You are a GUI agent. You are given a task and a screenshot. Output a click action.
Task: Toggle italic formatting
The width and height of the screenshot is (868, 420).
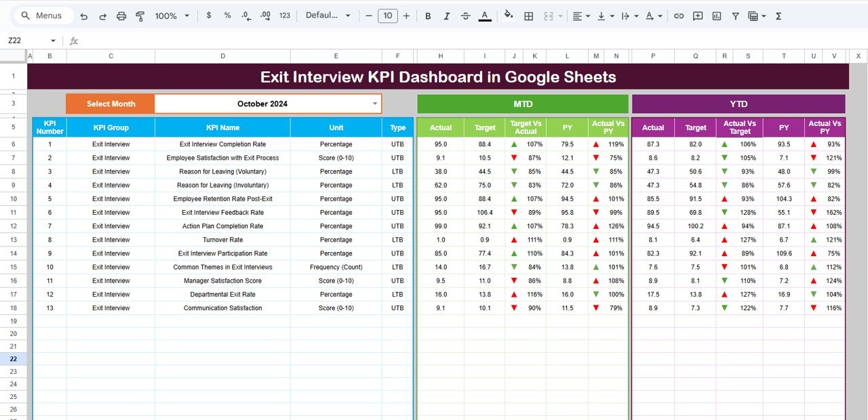(x=446, y=15)
